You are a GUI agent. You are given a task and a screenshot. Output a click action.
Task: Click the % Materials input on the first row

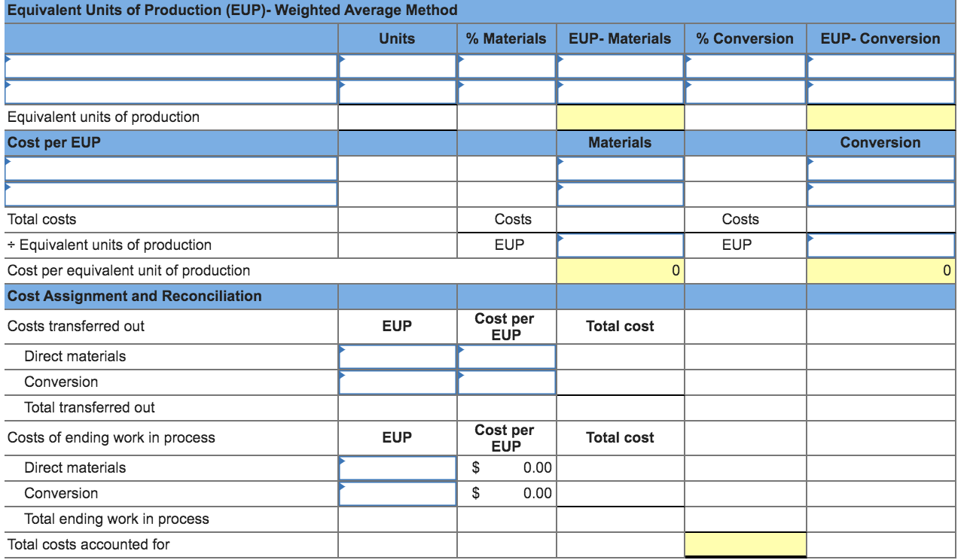click(x=506, y=66)
